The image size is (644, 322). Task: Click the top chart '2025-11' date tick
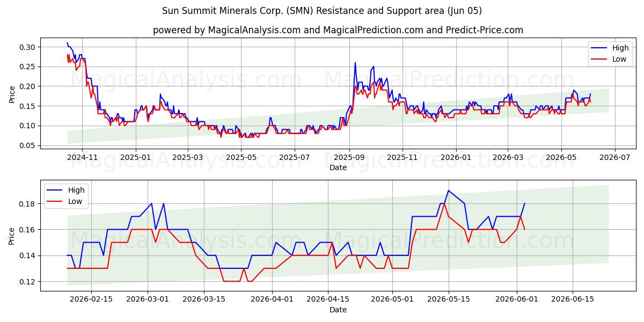pyautogui.click(x=402, y=158)
